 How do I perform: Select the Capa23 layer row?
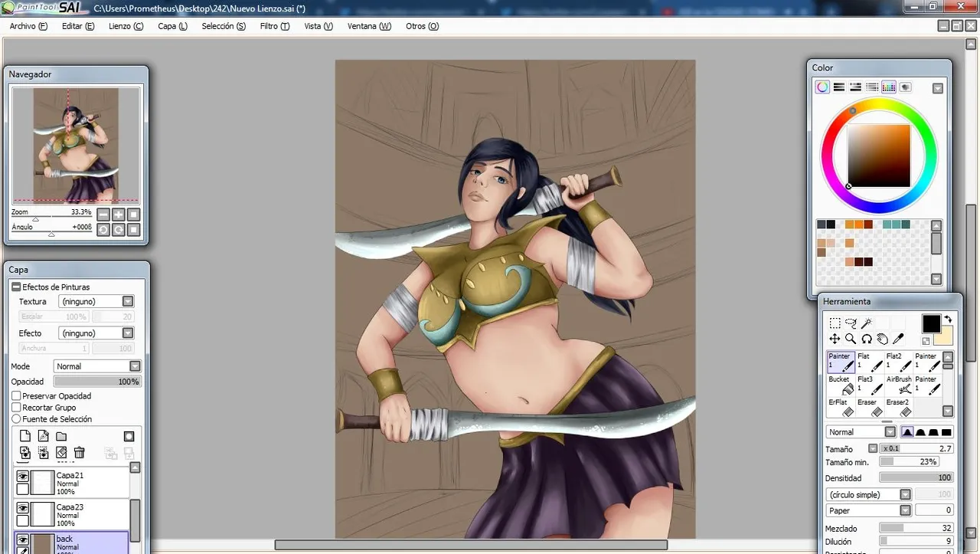coord(72,514)
